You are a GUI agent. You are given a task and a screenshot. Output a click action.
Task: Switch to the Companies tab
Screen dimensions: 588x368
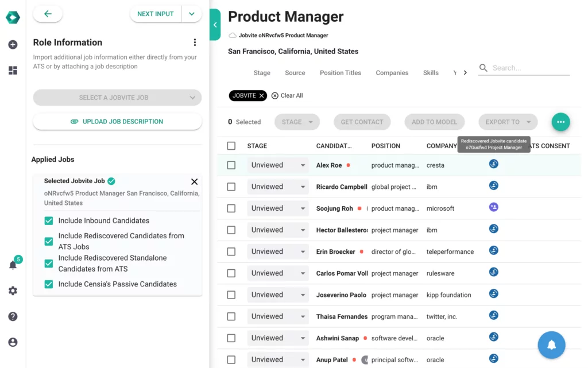pos(392,73)
